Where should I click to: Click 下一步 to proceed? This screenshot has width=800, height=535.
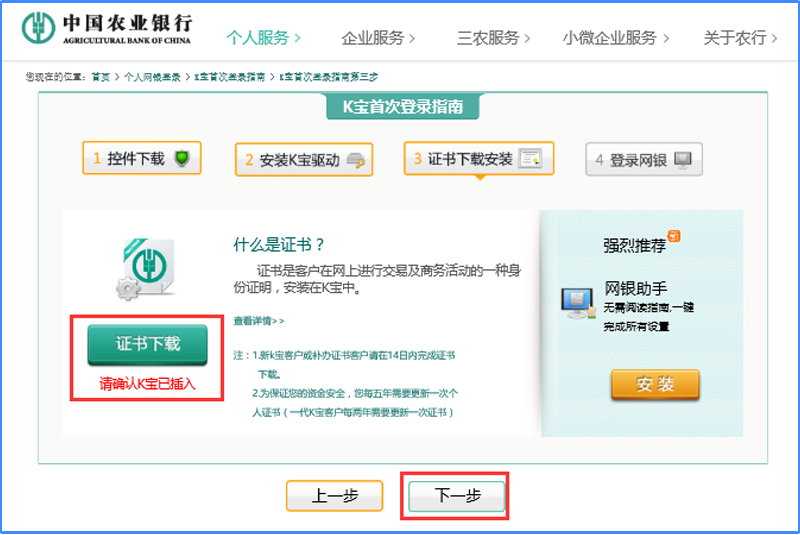coord(456,497)
